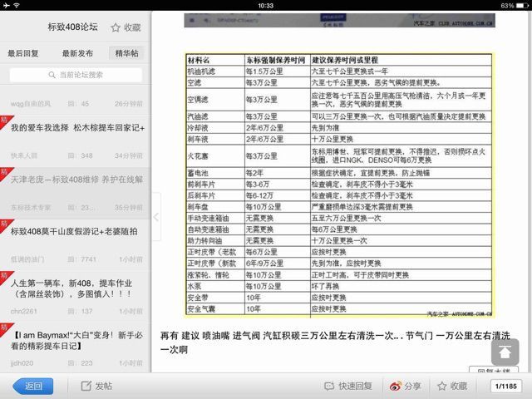Tap the post text 再有 建议 喷油嘴 进气阀
The image size is (532, 399).
[335, 342]
